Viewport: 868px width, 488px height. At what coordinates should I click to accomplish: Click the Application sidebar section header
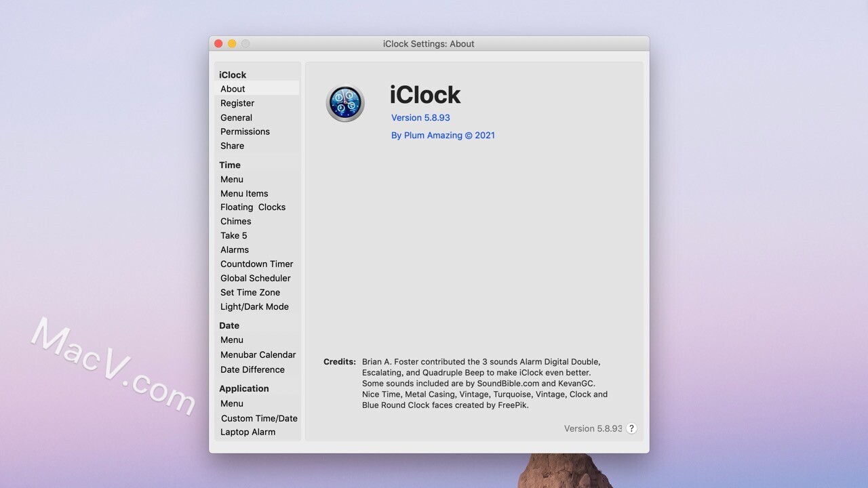point(244,389)
